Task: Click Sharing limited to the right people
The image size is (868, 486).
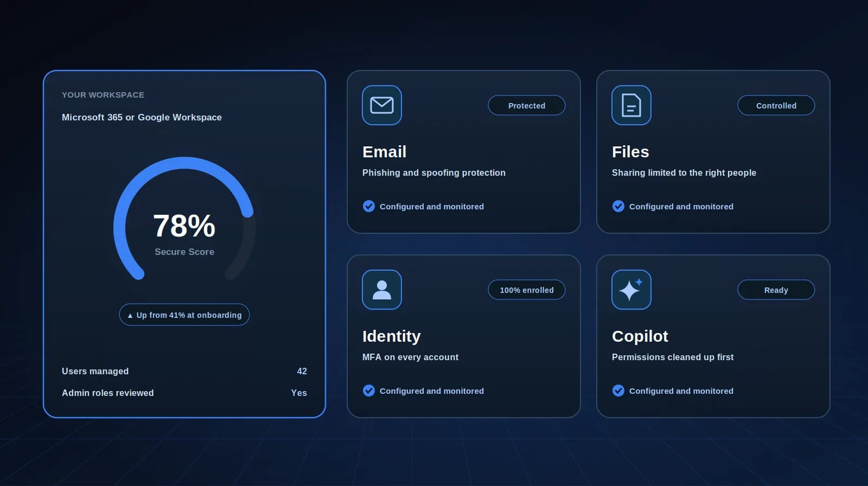Action: pos(684,172)
